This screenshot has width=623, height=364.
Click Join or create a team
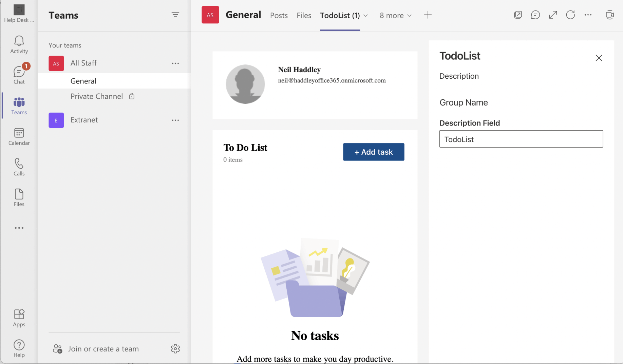click(x=103, y=349)
